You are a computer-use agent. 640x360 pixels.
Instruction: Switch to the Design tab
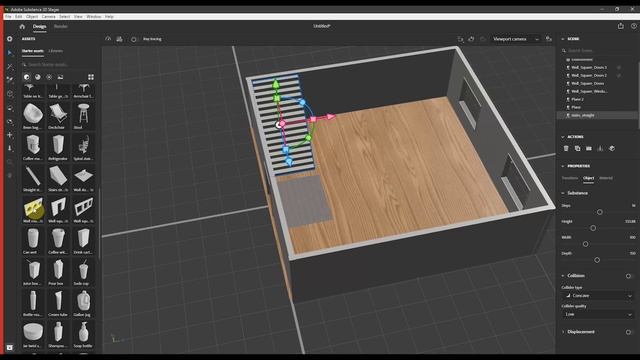(40, 27)
